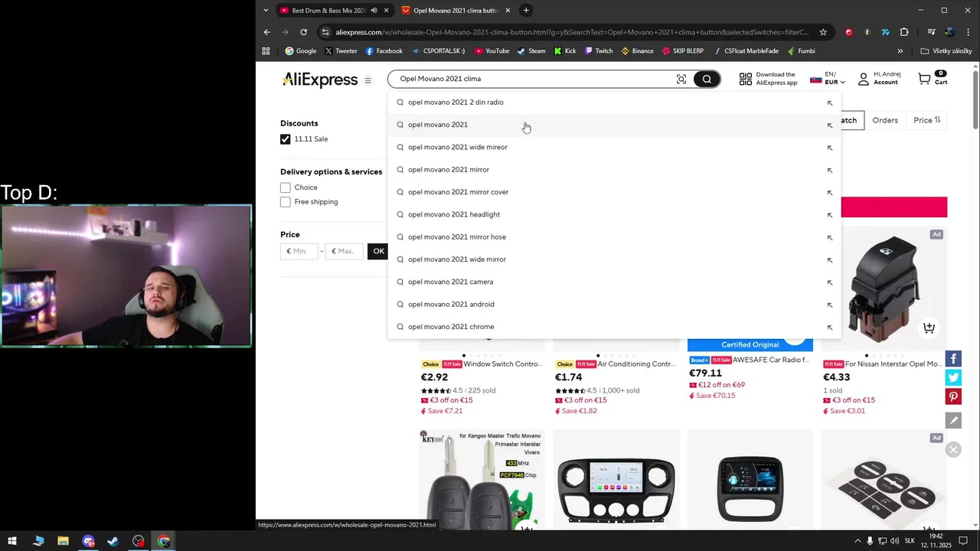
Task: Select suggestion 'opel movano 2021'
Action: tap(614, 125)
